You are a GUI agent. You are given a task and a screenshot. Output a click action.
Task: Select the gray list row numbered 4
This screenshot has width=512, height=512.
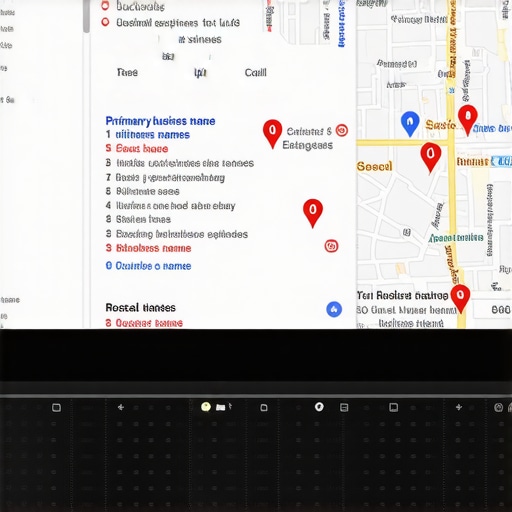pos(170,206)
